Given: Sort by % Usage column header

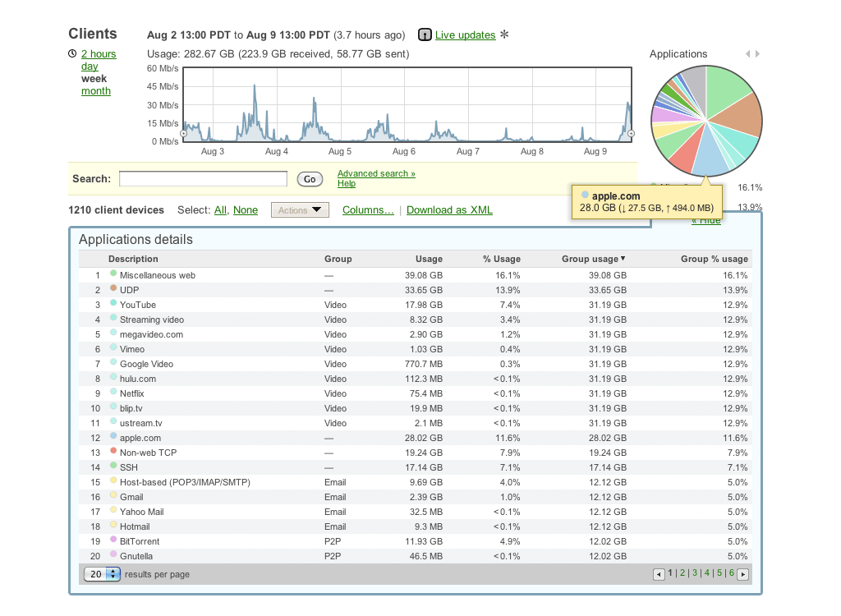Looking at the screenshot, I should coord(502,260).
